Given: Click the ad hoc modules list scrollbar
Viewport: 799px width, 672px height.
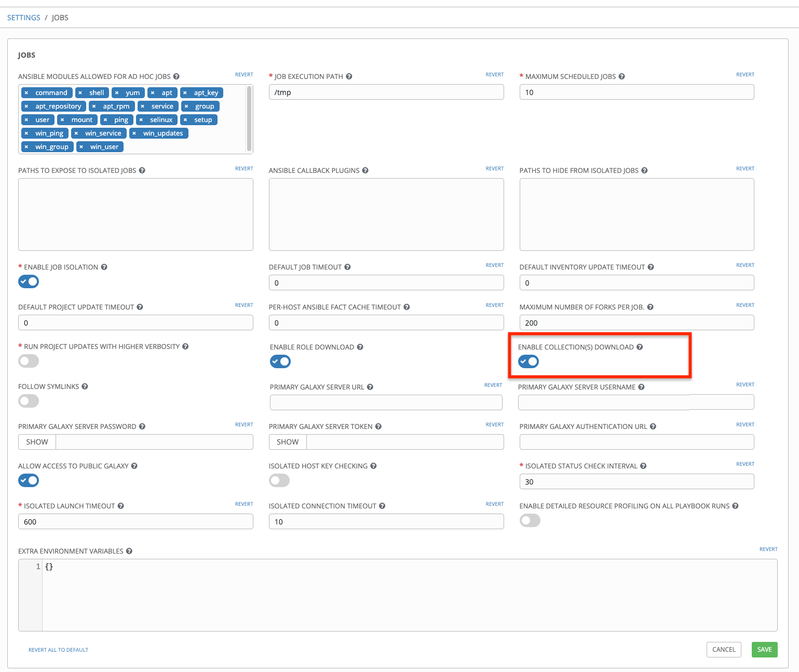Looking at the screenshot, I should click(x=249, y=119).
